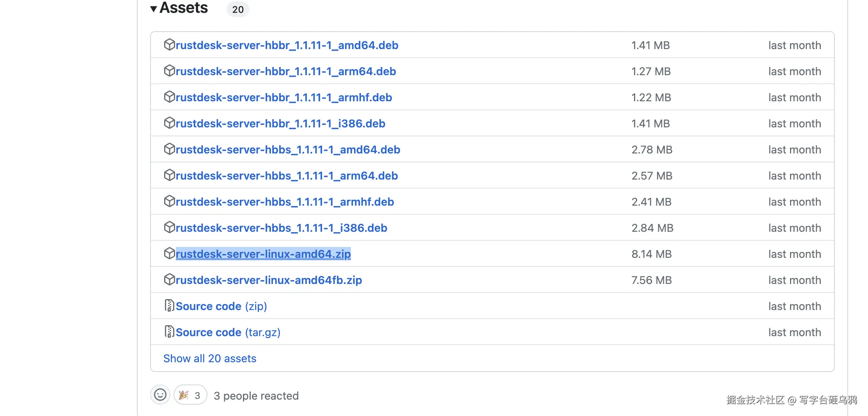Click zip file icon beside Source code (zip)
Image resolution: width=868 pixels, height=416 pixels.
click(169, 306)
